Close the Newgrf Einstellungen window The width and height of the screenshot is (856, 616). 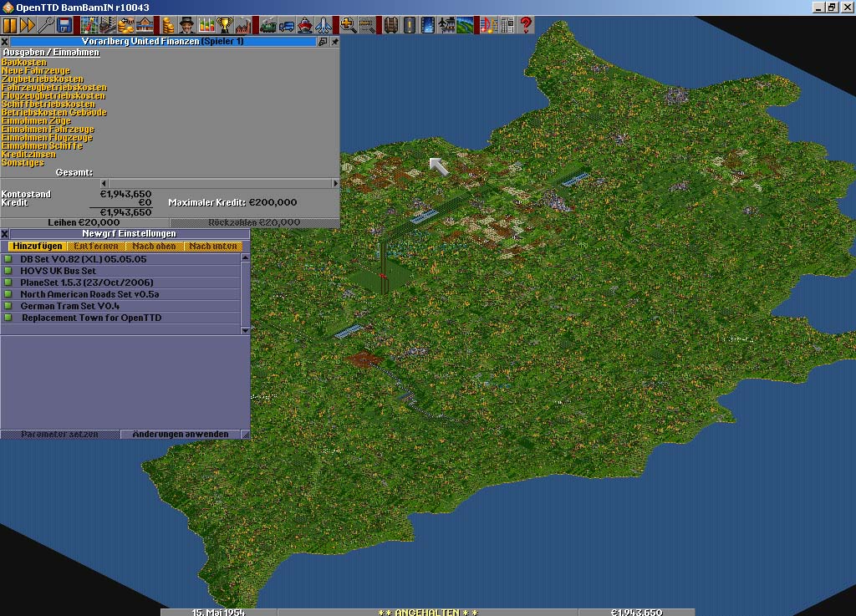pos(5,234)
